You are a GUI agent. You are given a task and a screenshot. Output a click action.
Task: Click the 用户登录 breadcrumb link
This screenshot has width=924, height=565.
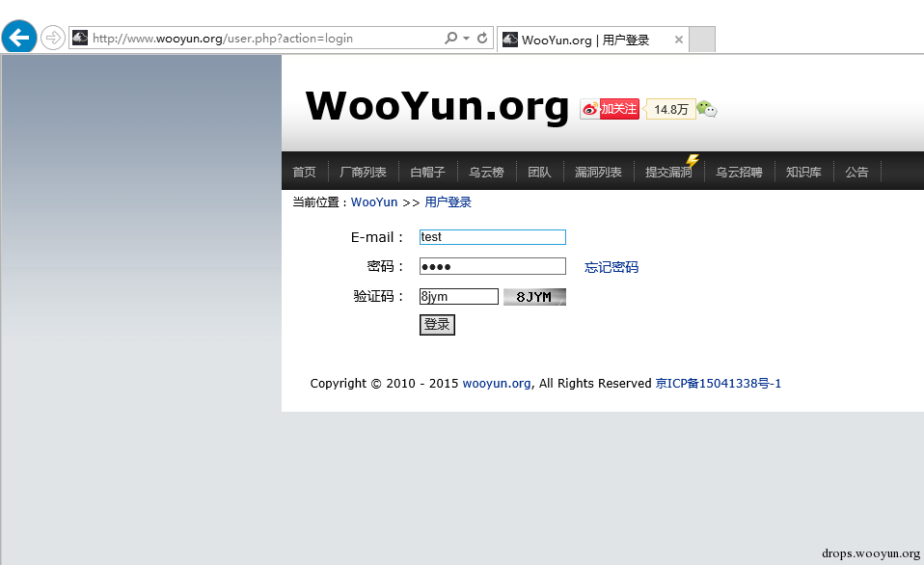448,202
